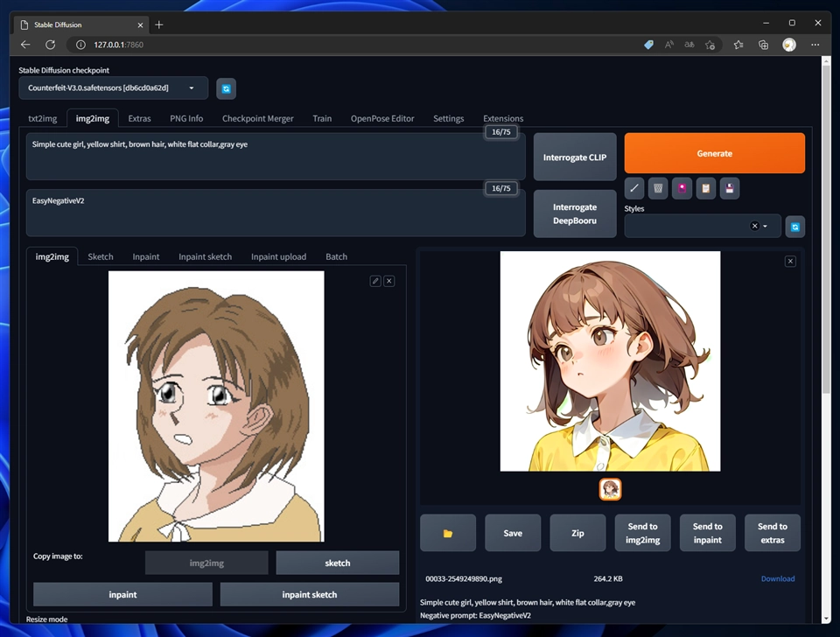The image size is (840, 637).
Task: Switch to the Inpaint sketch sub-tab
Action: [x=205, y=256]
